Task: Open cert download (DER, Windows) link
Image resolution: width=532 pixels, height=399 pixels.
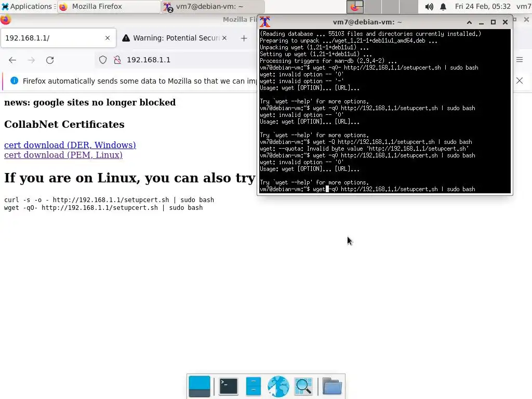Action: point(70,145)
